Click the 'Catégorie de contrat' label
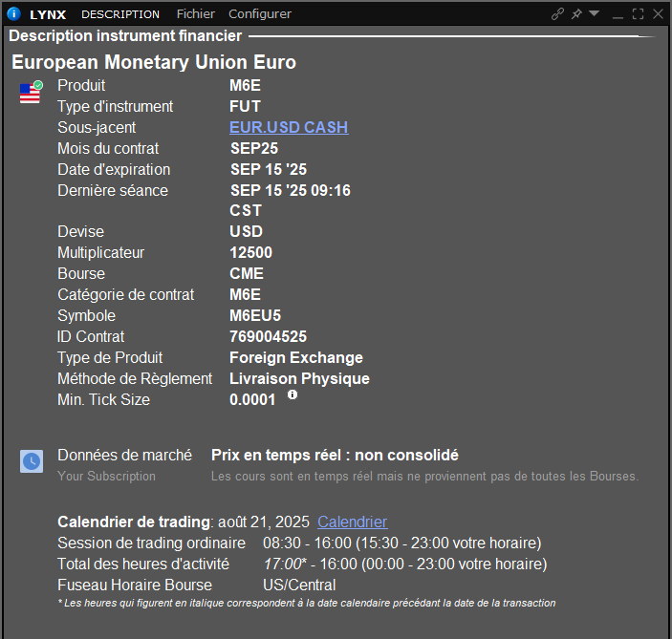672x639 pixels. point(126,295)
